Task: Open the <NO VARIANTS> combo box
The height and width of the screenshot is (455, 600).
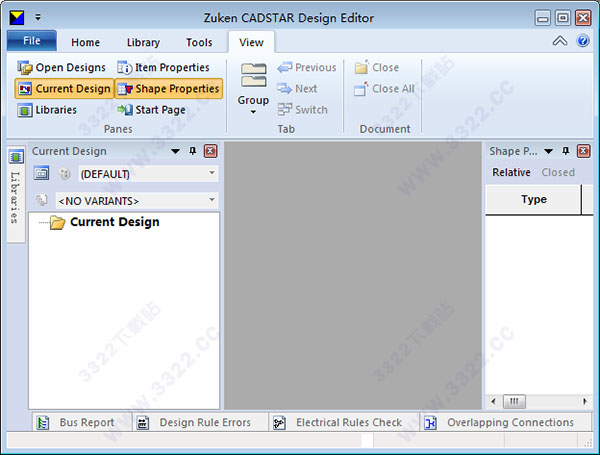Action: coord(137,201)
